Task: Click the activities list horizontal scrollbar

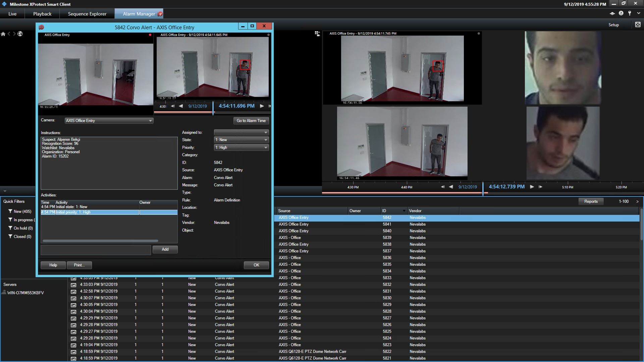Action: pyautogui.click(x=100, y=241)
